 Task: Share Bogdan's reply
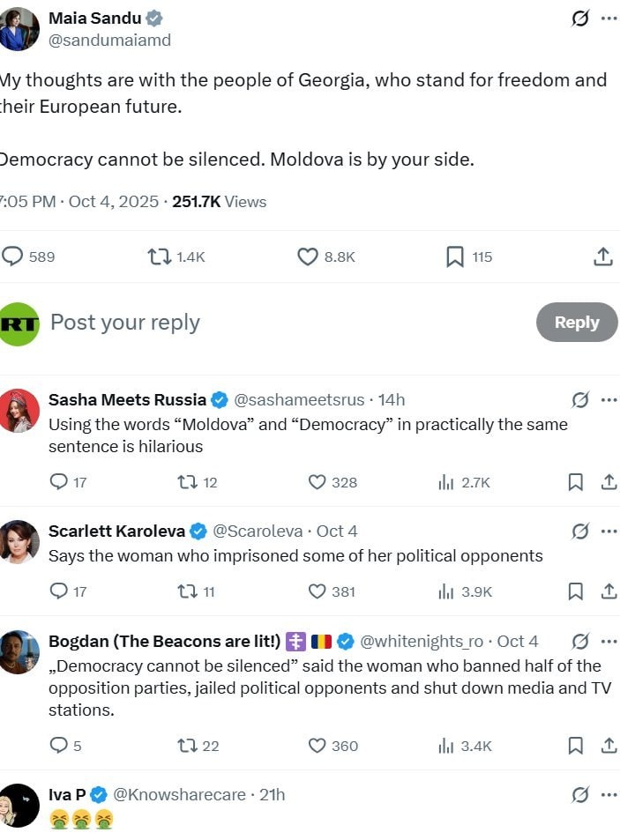609,746
